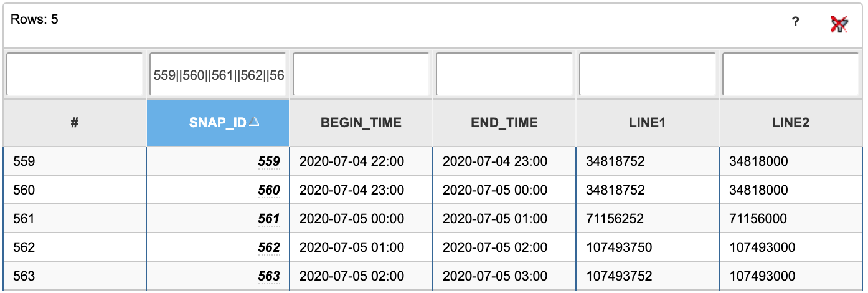
Task: Open the SNAP_ID link 561
Action: tap(269, 219)
